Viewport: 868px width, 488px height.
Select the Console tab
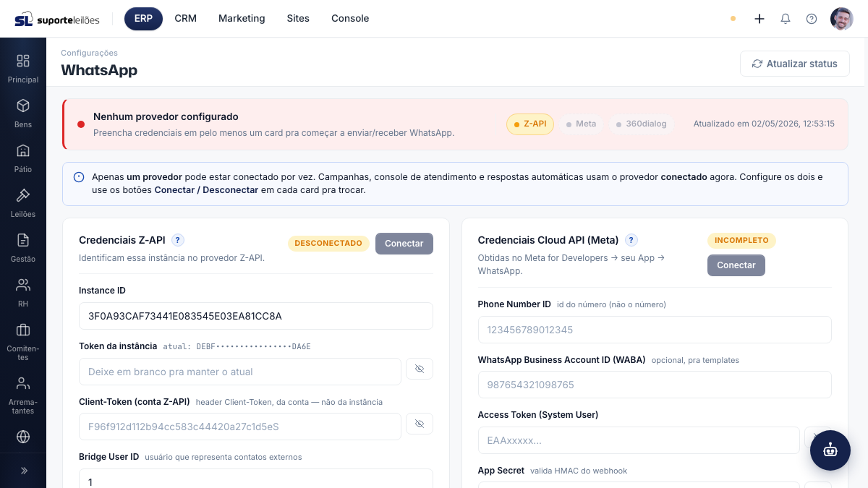[350, 19]
